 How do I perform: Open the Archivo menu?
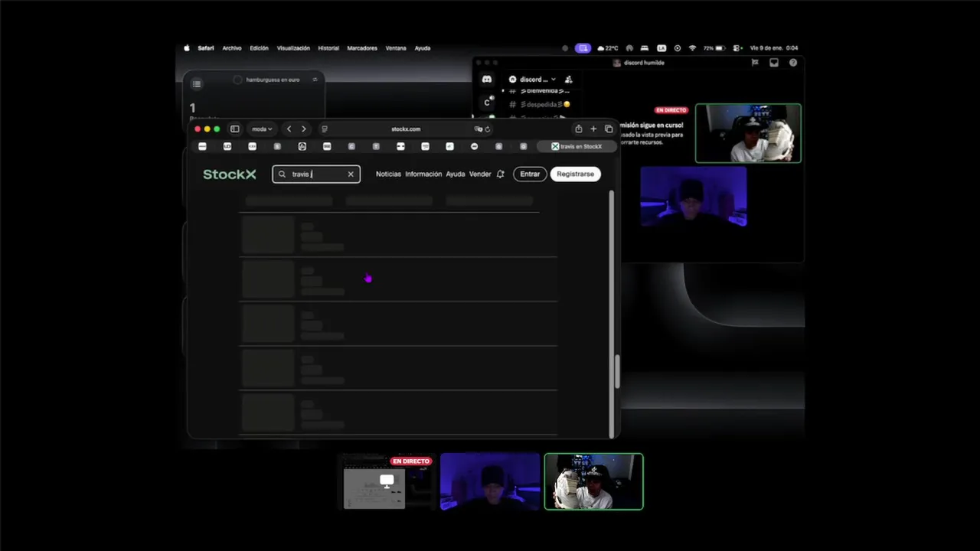pos(232,48)
